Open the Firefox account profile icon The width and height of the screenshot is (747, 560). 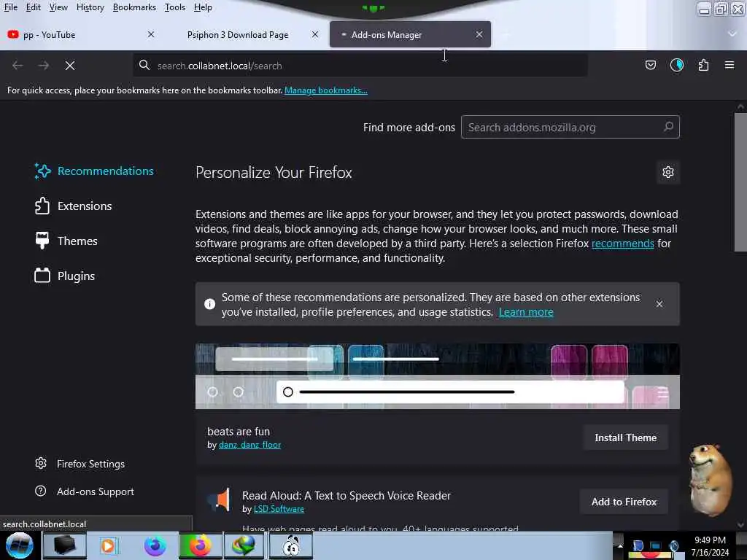pos(677,65)
